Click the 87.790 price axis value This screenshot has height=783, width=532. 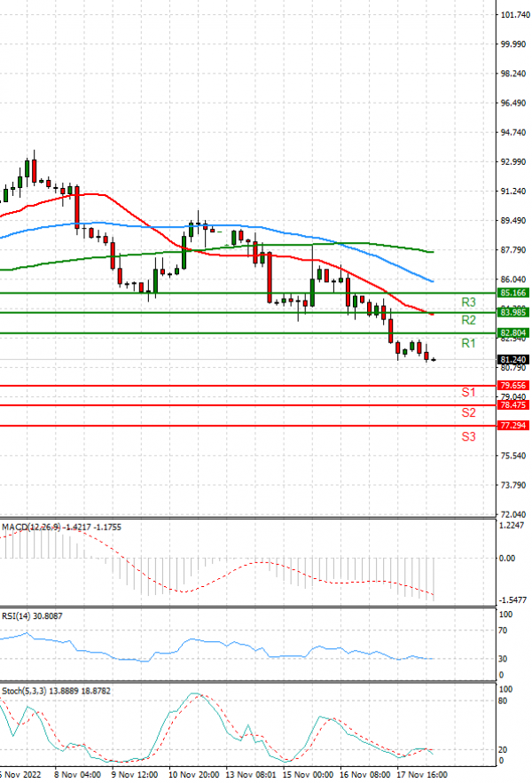tap(513, 250)
